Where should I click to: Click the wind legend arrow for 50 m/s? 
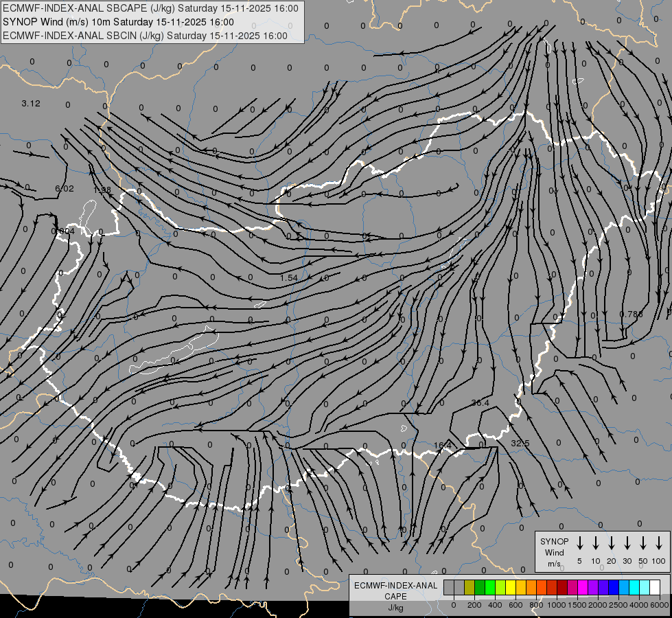[x=643, y=542]
